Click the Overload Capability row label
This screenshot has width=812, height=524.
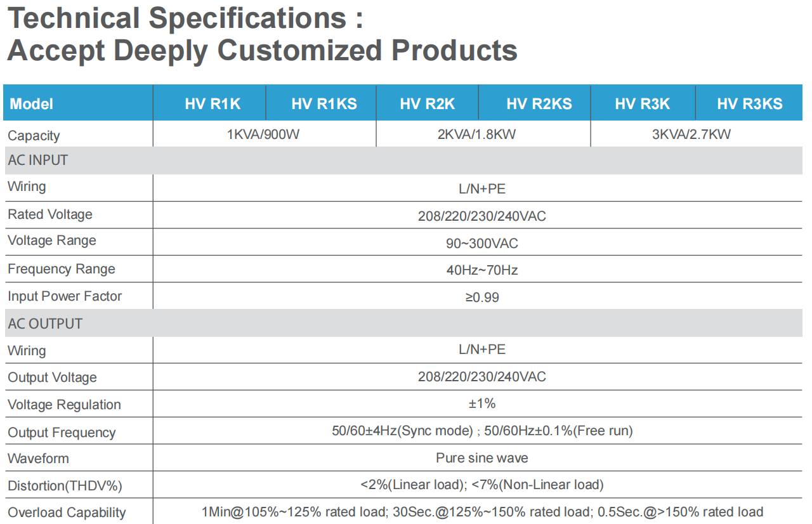(67, 513)
